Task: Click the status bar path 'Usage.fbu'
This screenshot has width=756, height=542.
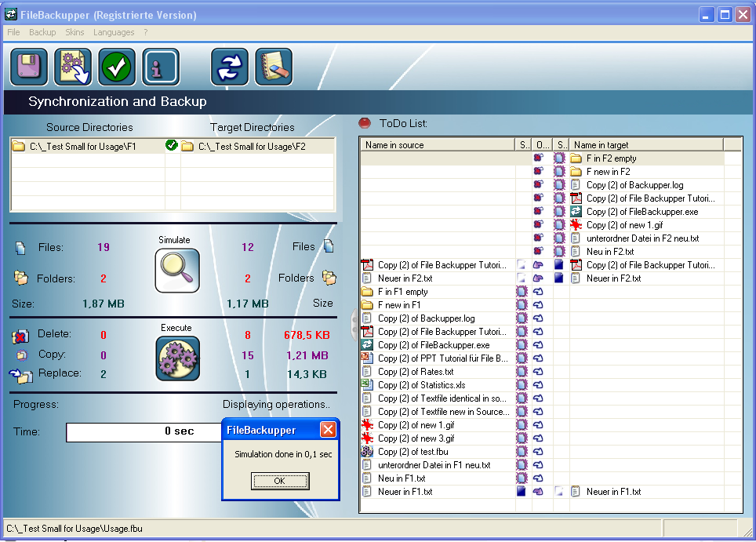Action: tap(75, 529)
